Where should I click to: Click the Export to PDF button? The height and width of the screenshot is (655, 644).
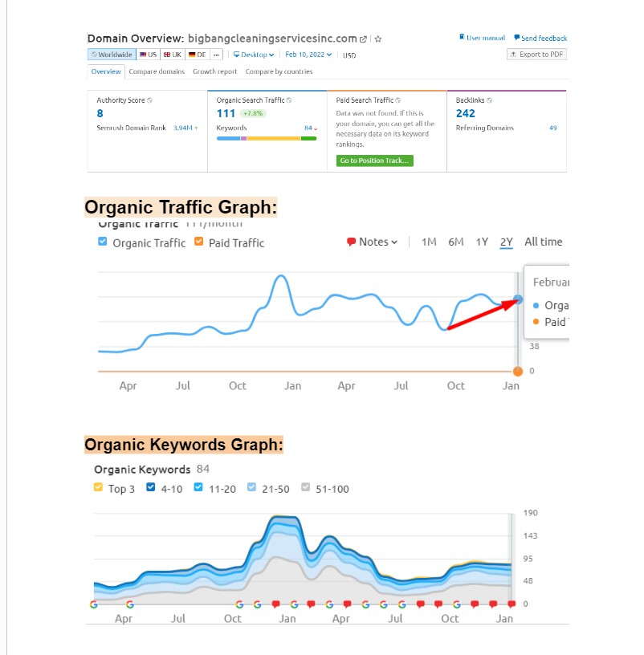536,55
